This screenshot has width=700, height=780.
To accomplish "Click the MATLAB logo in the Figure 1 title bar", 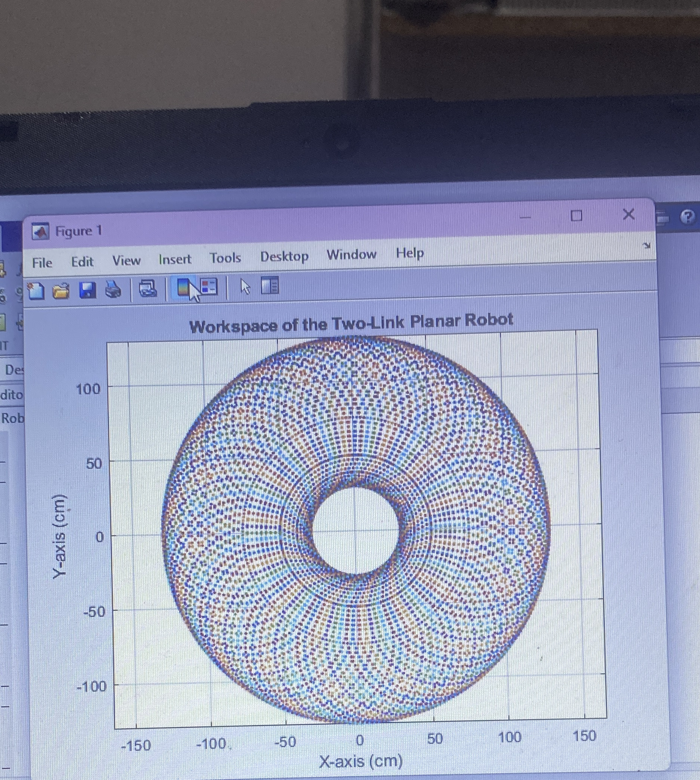I will click(41, 232).
